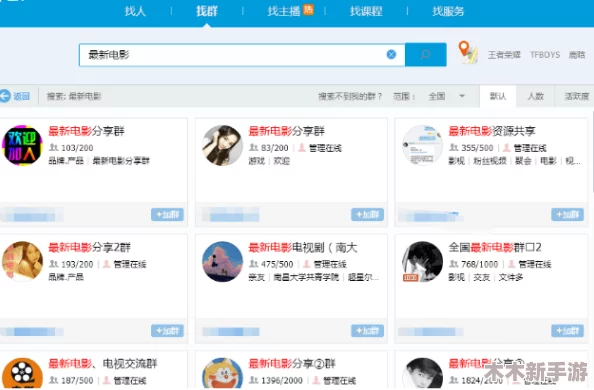Open the pink sky avatar of 最新电影电视剧 group

pyautogui.click(x=222, y=262)
